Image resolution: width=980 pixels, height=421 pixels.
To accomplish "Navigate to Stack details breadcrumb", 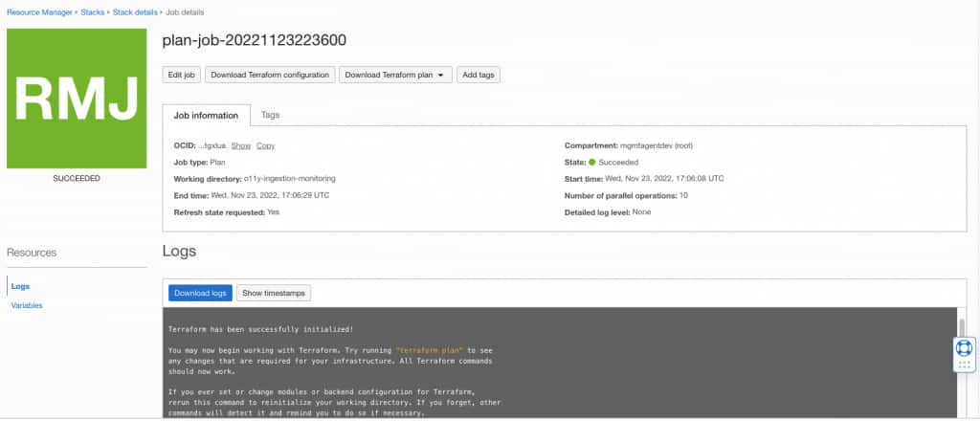I will tap(136, 11).
